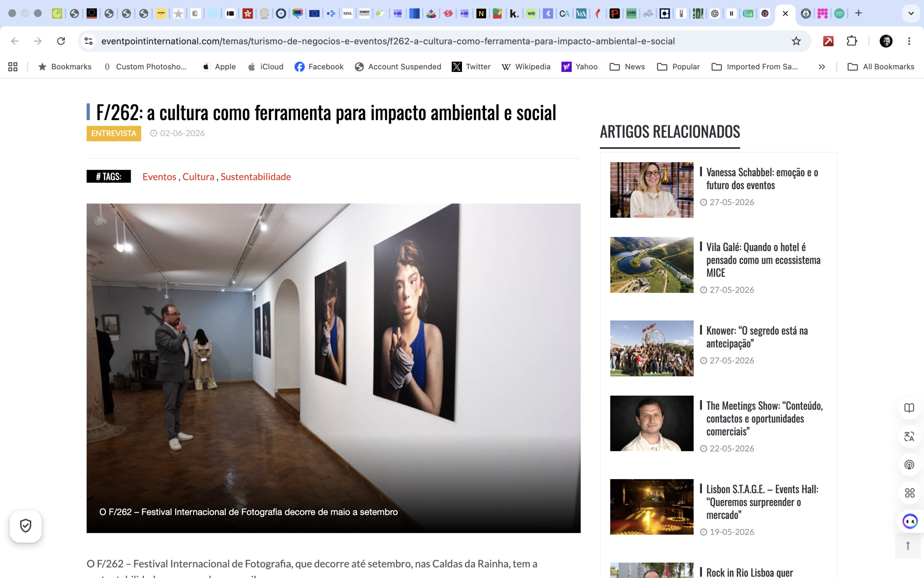Screen dimensions: 924x578
Task: Open the Facebook bookmark
Action: pos(319,67)
